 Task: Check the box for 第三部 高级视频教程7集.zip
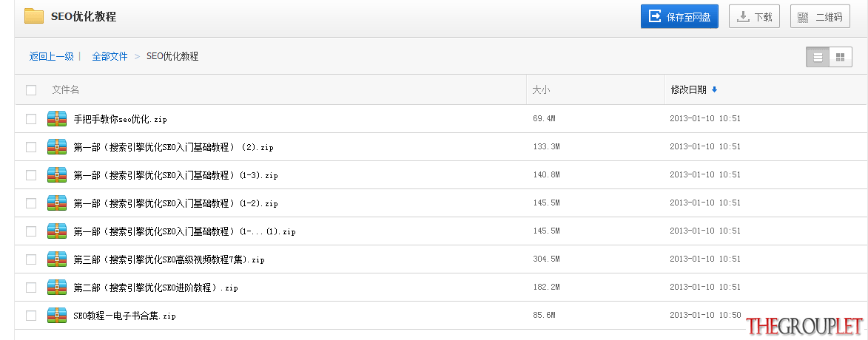(x=31, y=259)
